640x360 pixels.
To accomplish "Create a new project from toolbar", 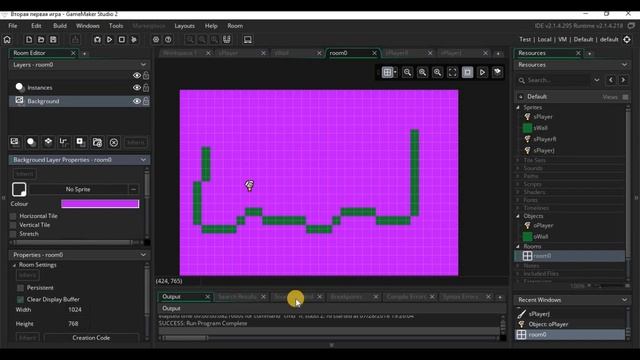I will 29,40.
